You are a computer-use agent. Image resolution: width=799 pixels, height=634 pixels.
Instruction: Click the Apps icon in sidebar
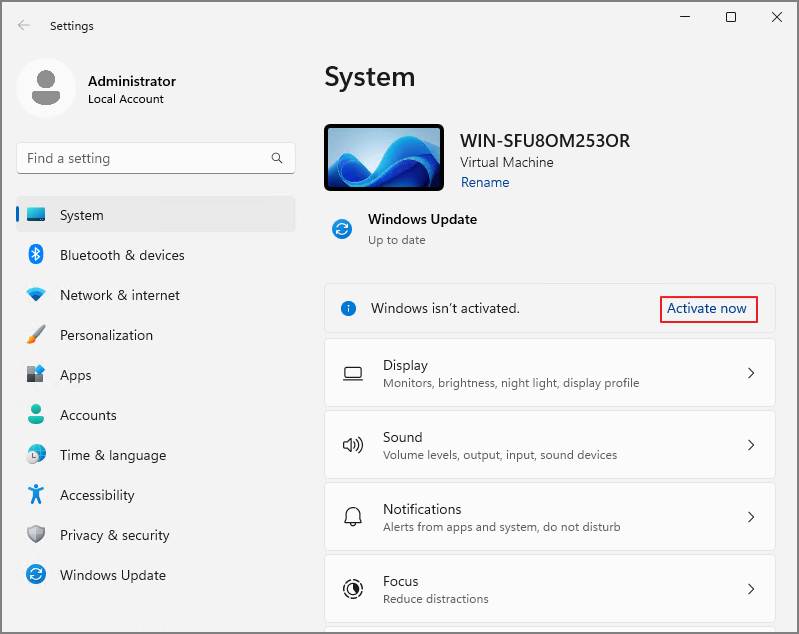pyautogui.click(x=36, y=374)
